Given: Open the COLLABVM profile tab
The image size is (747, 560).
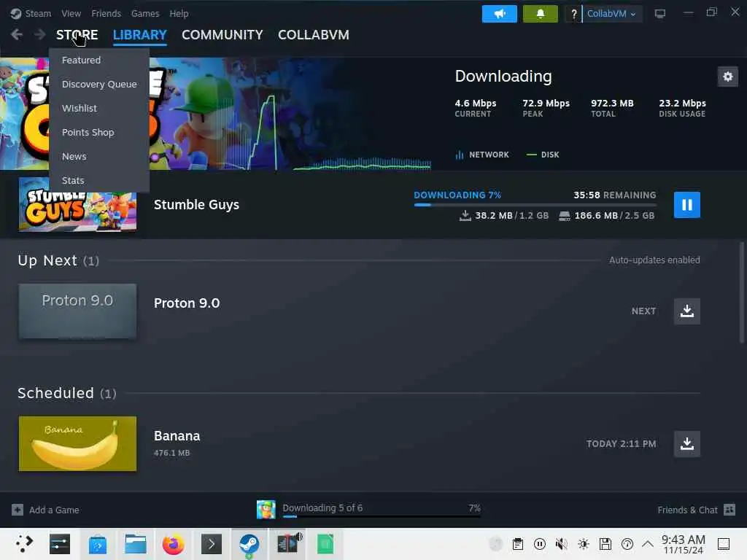Looking at the screenshot, I should coord(314,35).
